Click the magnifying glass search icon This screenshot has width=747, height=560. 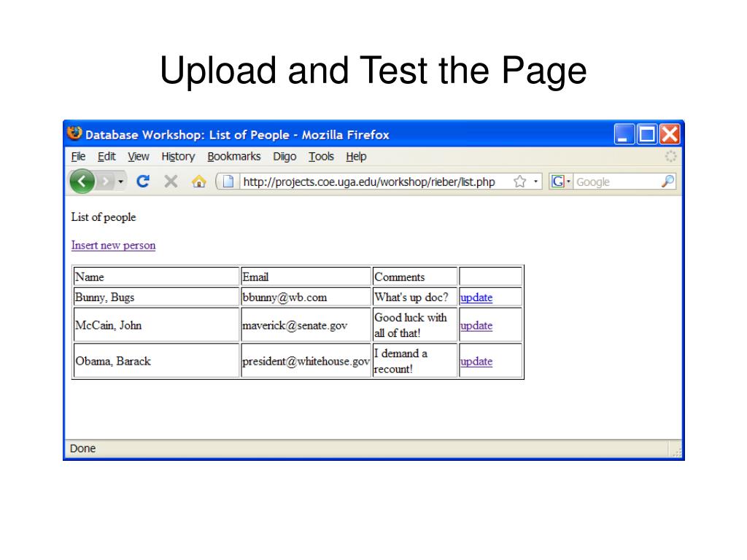668,181
